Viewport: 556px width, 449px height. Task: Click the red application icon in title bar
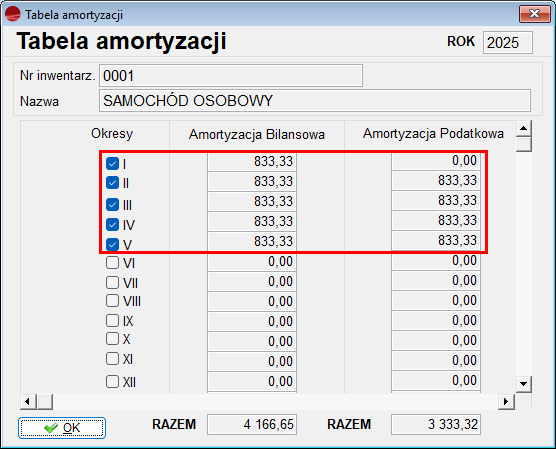[12, 14]
